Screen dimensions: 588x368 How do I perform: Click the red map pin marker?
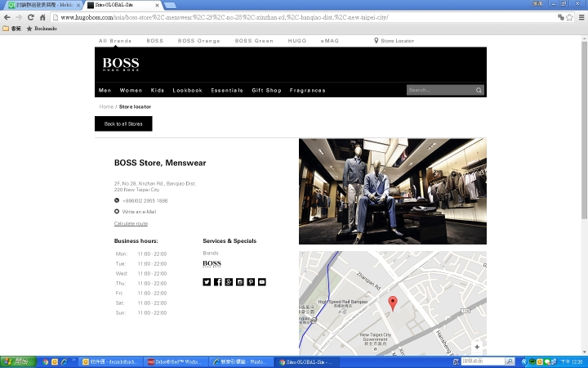pyautogui.click(x=393, y=303)
